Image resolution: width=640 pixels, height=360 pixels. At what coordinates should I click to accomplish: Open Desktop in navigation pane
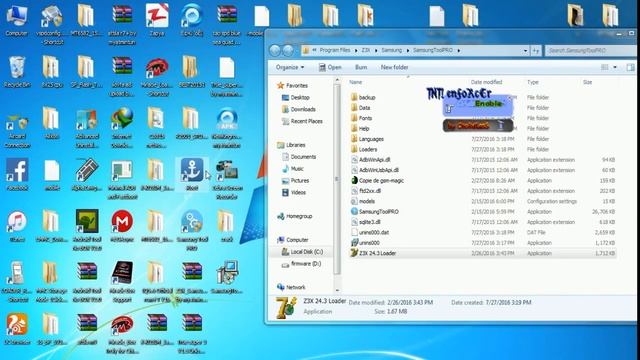point(296,98)
